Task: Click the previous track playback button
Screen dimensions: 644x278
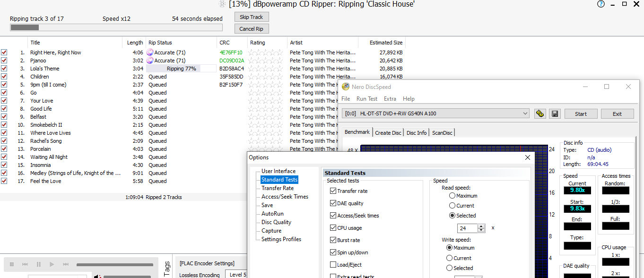Action: 25,264
